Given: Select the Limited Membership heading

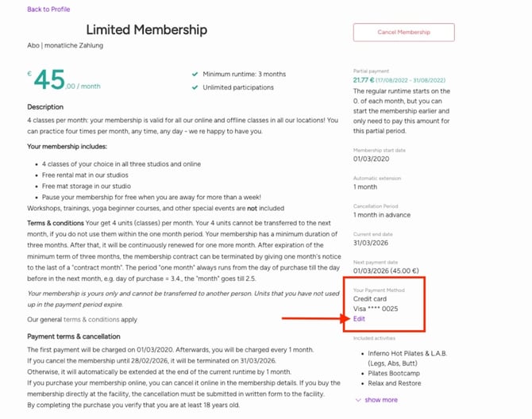Looking at the screenshot, I should 147,30.
